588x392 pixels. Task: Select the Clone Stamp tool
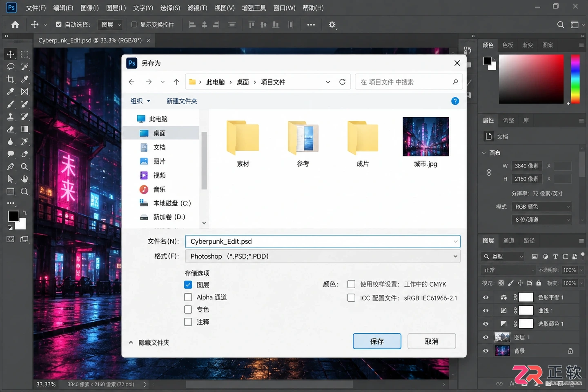point(11,117)
